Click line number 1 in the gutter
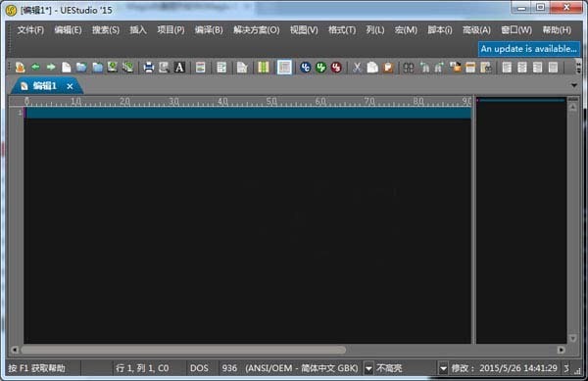The height and width of the screenshot is (381, 588). (x=20, y=113)
